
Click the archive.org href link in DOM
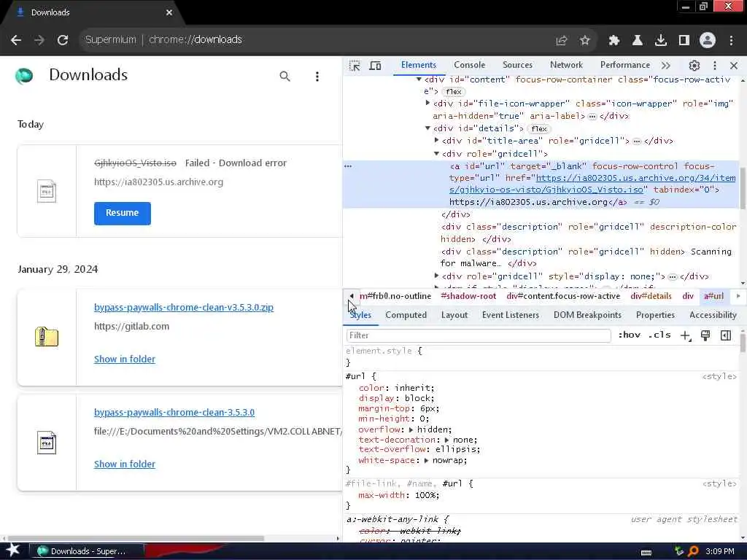click(592, 184)
